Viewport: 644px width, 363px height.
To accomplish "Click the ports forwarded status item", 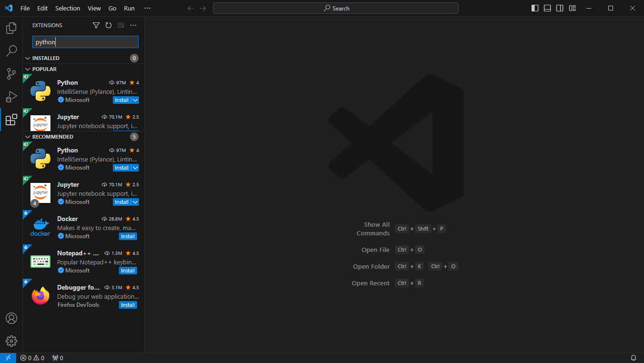I will click(58, 358).
